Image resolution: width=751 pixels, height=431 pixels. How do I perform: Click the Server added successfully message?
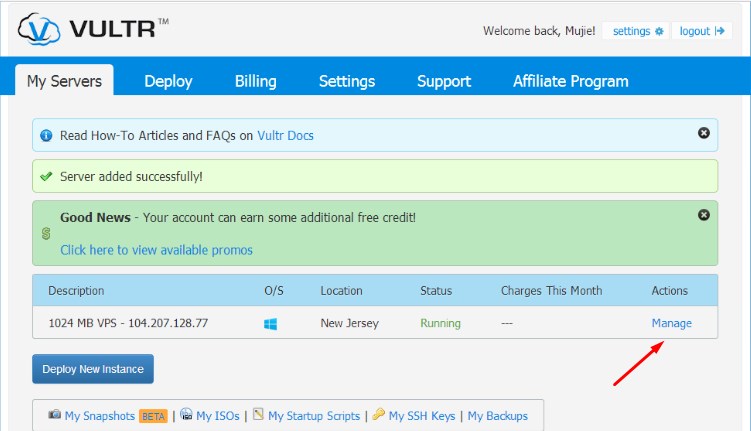pos(131,177)
